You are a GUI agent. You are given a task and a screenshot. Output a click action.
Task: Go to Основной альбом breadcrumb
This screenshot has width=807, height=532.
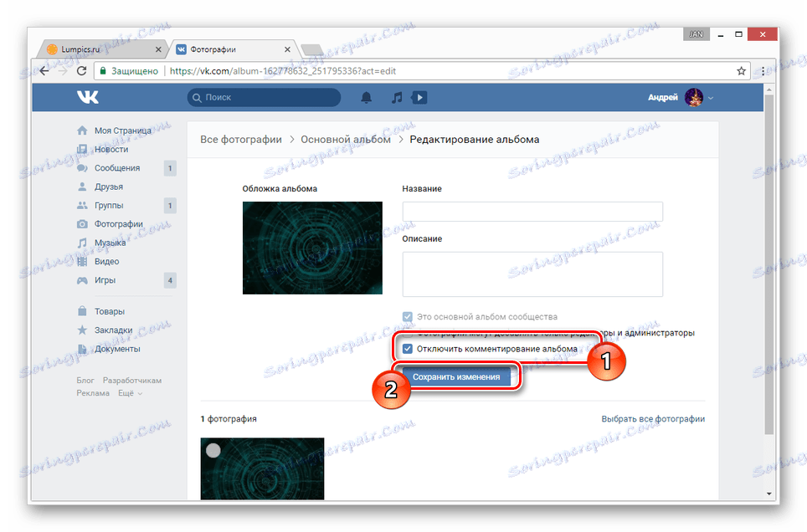[x=346, y=140]
